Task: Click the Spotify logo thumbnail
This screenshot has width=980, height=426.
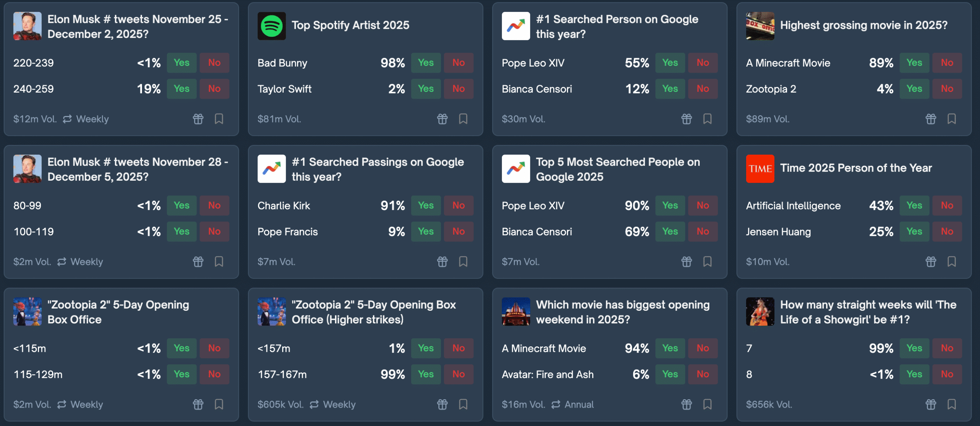Action: coord(271,26)
